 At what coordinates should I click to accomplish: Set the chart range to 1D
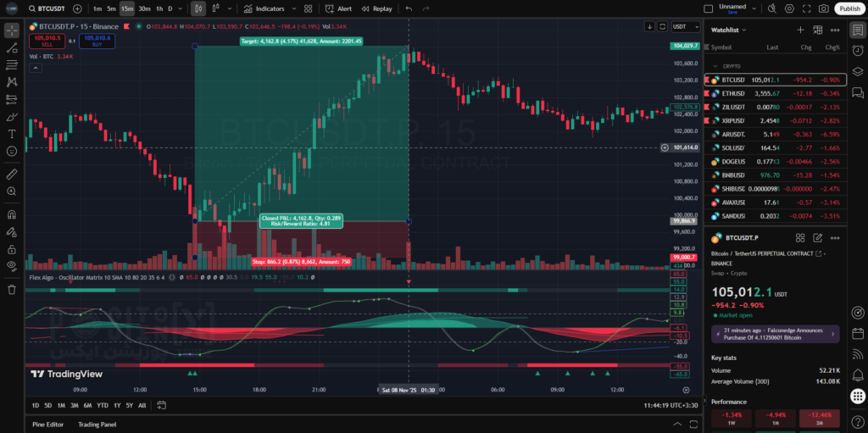point(36,405)
